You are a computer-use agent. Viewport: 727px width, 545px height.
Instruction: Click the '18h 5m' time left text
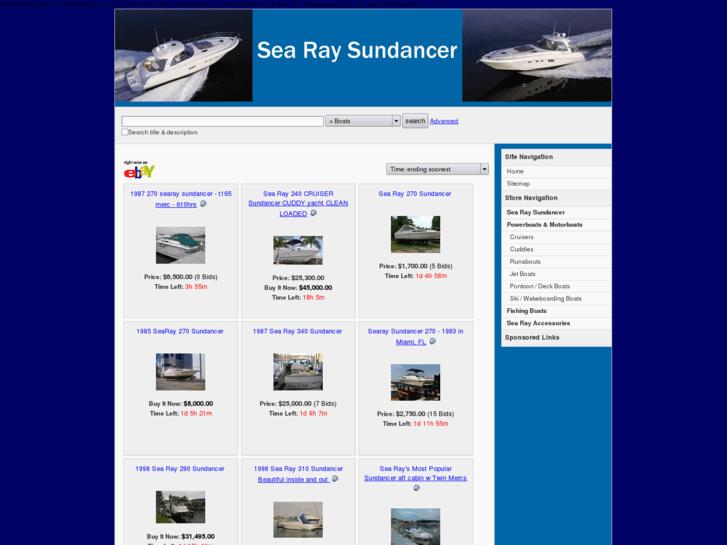(314, 298)
